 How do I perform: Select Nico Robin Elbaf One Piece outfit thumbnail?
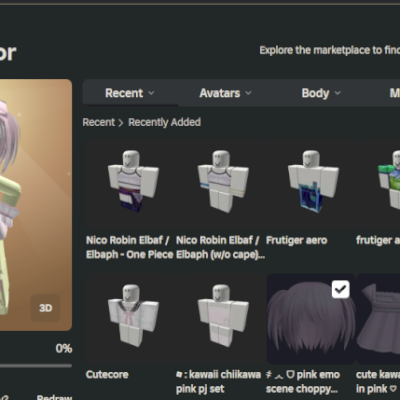coord(131,184)
